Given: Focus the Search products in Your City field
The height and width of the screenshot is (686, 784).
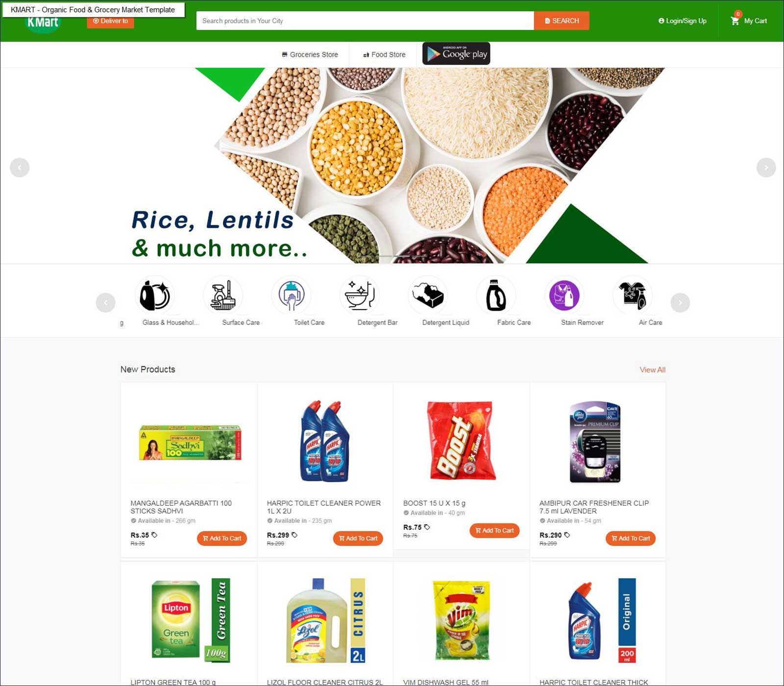Looking at the screenshot, I should 365,21.
